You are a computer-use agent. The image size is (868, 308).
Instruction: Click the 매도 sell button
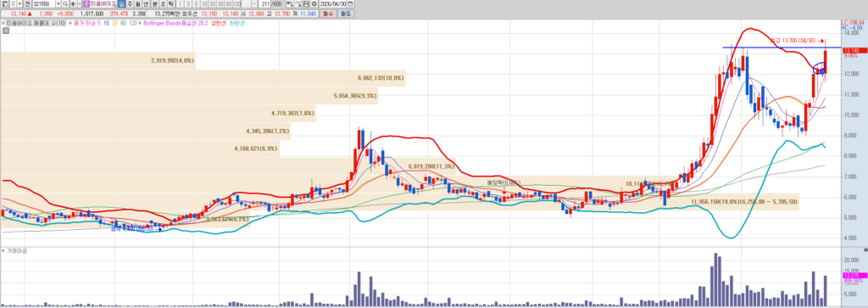click(346, 14)
